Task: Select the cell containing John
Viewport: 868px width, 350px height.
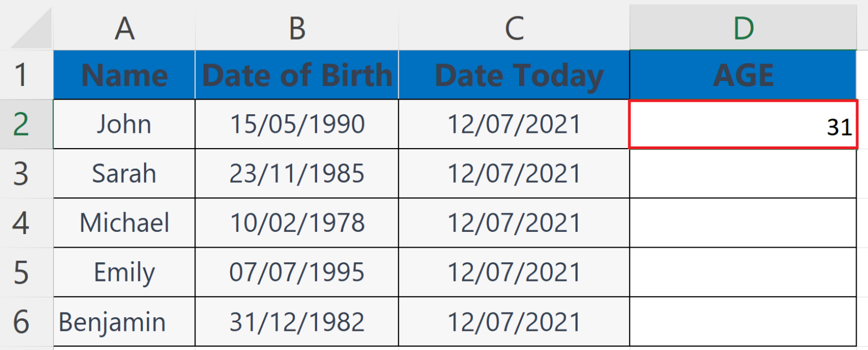Action: click(x=124, y=124)
